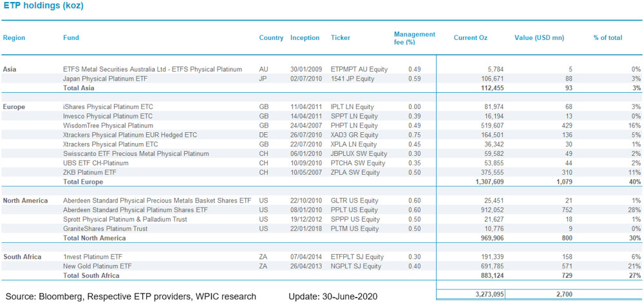
Task: Click the 'Total South Africa' row label
Action: [x=91, y=276]
